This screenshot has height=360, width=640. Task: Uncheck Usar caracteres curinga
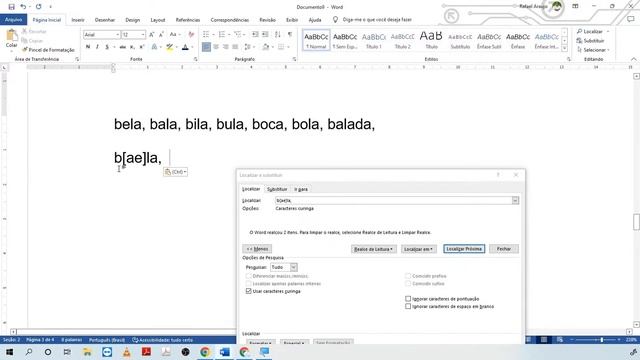[x=249, y=291]
